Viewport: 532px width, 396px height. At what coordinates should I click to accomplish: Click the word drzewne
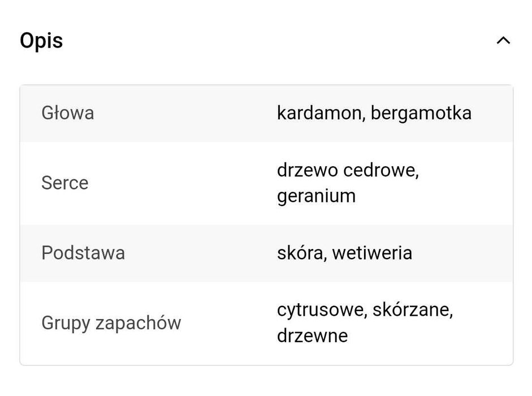pos(312,336)
